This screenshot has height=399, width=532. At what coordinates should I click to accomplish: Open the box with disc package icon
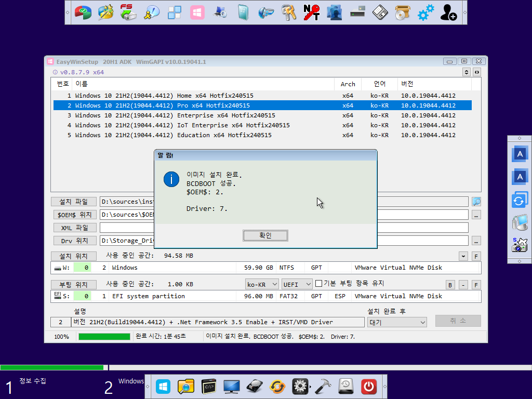coord(403,12)
